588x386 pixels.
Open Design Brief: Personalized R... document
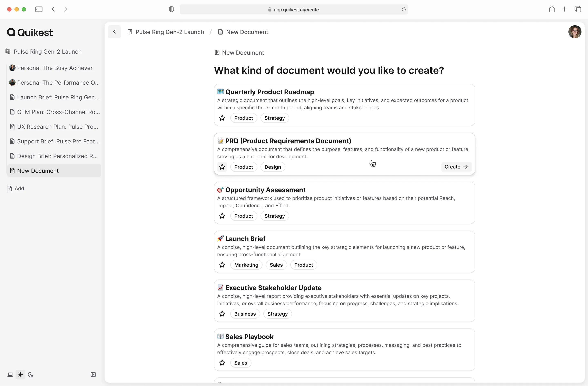coord(54,156)
